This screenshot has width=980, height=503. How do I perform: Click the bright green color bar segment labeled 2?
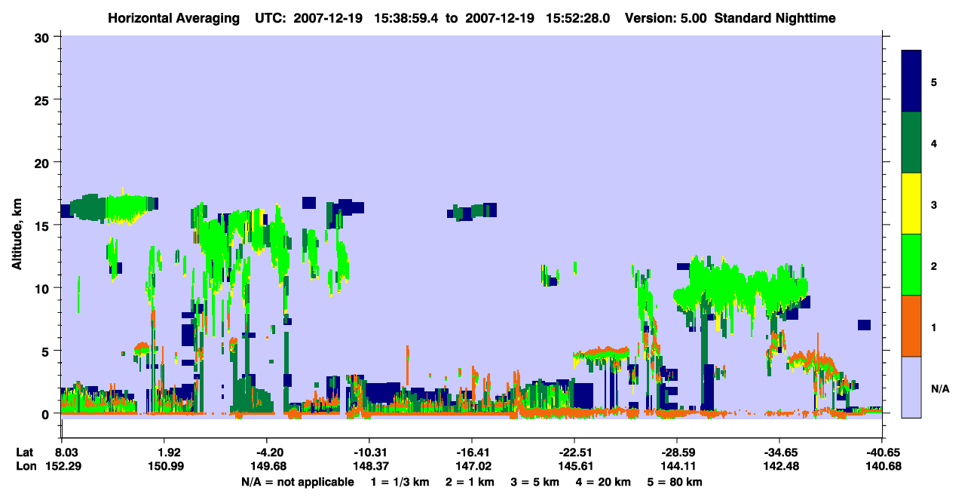coord(911,265)
